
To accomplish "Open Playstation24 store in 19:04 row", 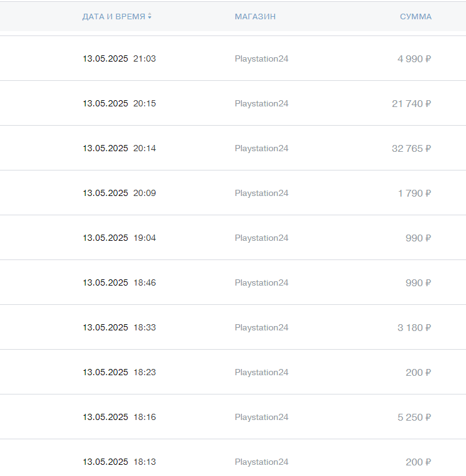I will (x=261, y=238).
